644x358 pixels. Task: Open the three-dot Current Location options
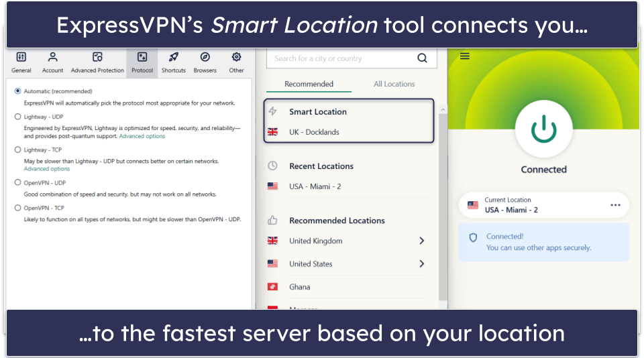[615, 205]
